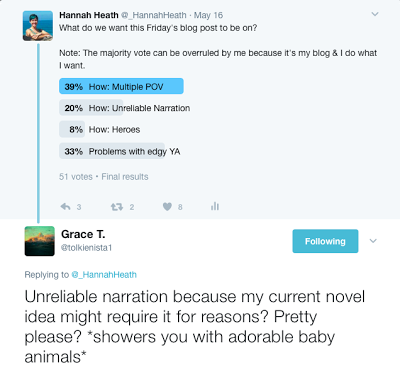Toggle the Following button for Grace T.
This screenshot has width=400, height=370.
point(325,241)
